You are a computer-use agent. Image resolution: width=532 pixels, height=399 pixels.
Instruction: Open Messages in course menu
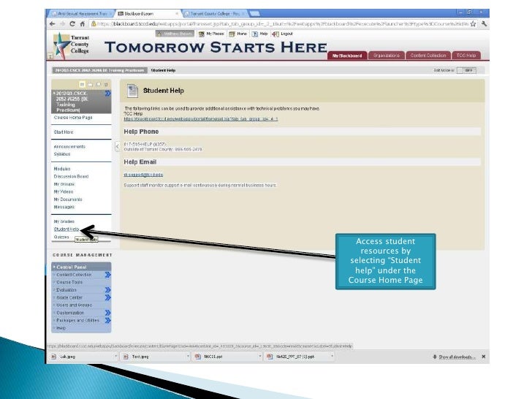coord(64,207)
